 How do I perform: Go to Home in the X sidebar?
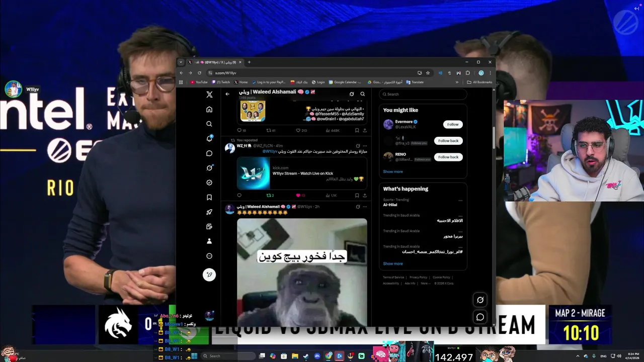(209, 110)
